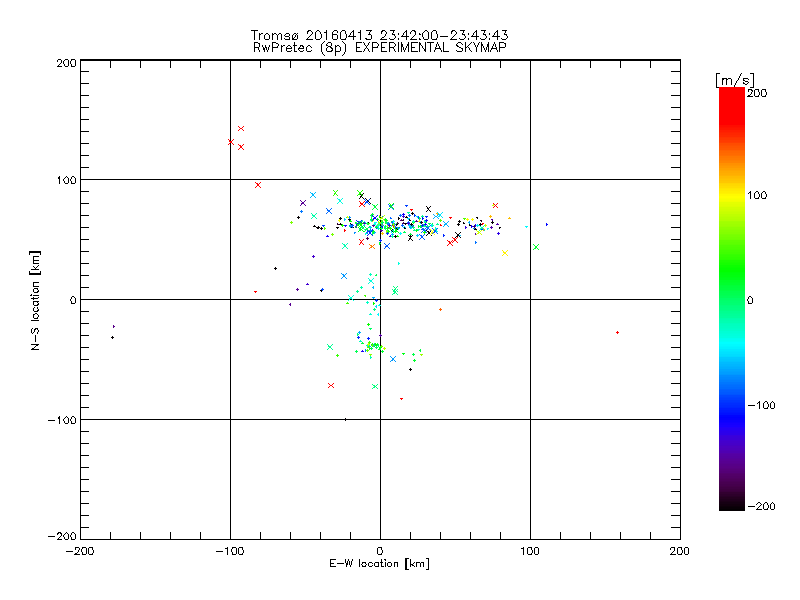Select the red X marker below -70 km N-S

[331, 385]
